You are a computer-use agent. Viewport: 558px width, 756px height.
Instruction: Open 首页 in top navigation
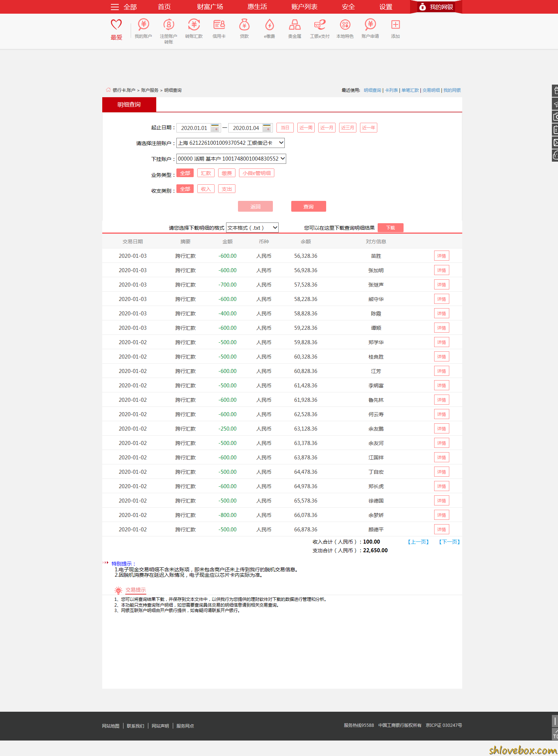pyautogui.click(x=164, y=7)
